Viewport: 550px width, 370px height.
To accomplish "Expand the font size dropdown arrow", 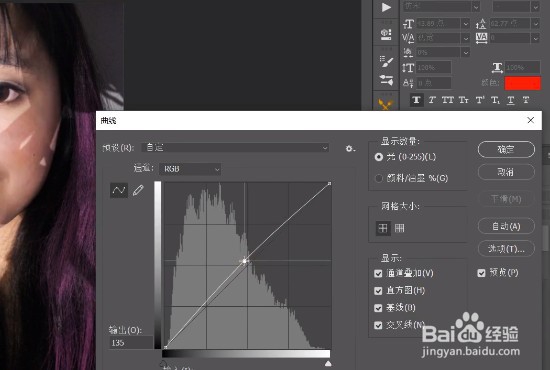I will click(x=465, y=24).
